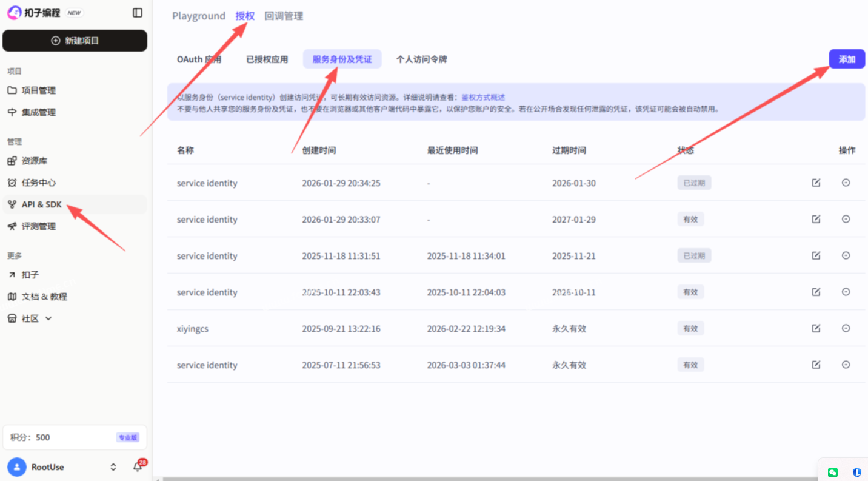The image size is (868, 481).
Task: Open the 鉴权方式概述 link
Action: 483,97
